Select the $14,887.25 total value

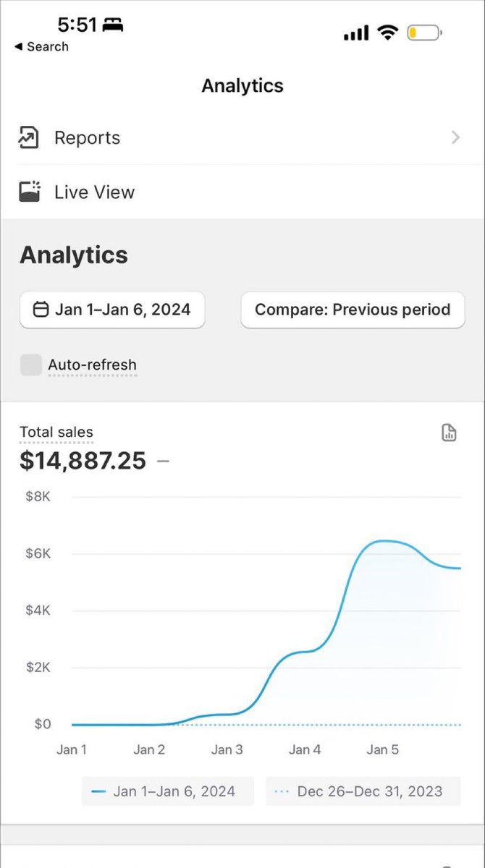[83, 460]
